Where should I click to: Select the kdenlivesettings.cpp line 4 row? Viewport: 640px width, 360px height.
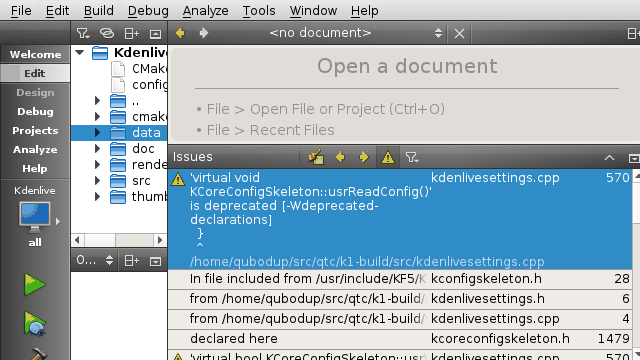pyautogui.click(x=400, y=319)
